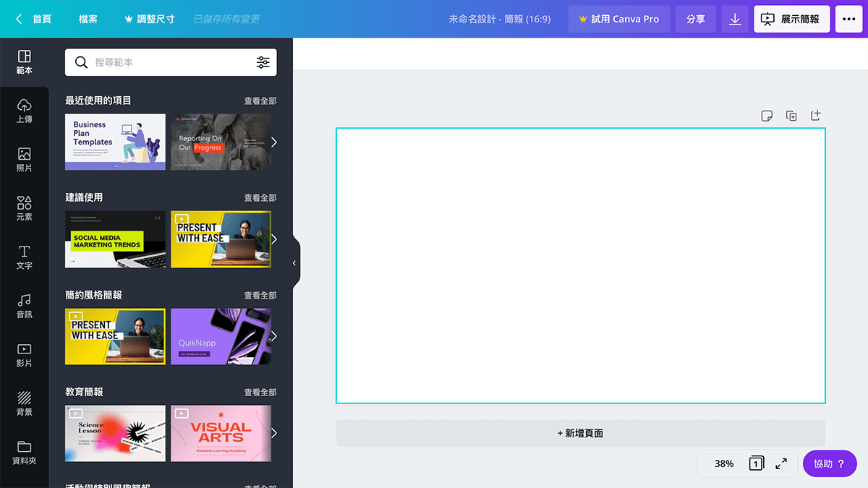Click the 展示簡報 (Present) button
Viewport: 868px width, 488px height.
click(x=791, y=20)
